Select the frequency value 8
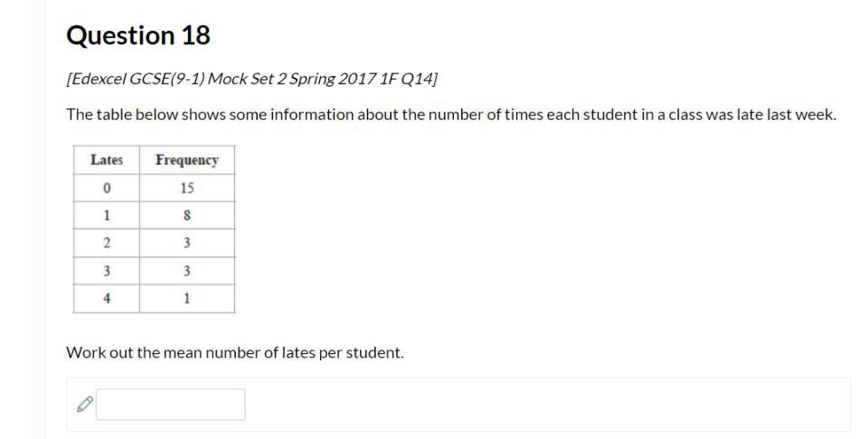The width and height of the screenshot is (868, 439). (187, 215)
